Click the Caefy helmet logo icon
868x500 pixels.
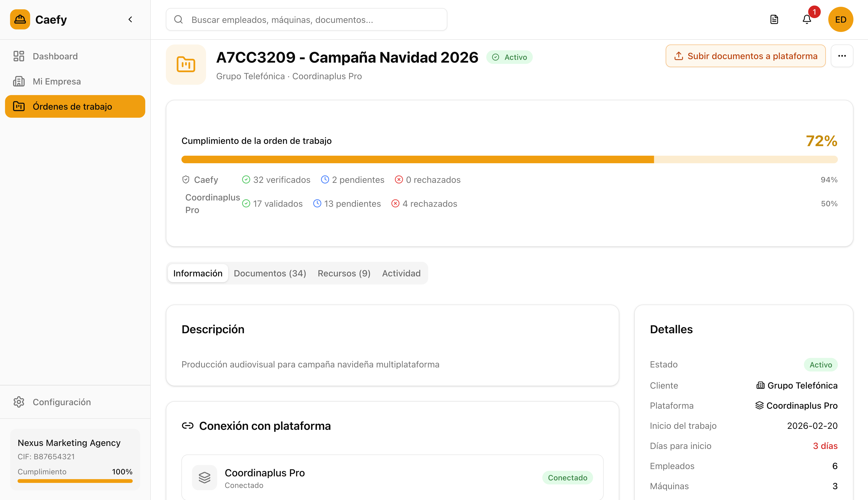tap(20, 20)
